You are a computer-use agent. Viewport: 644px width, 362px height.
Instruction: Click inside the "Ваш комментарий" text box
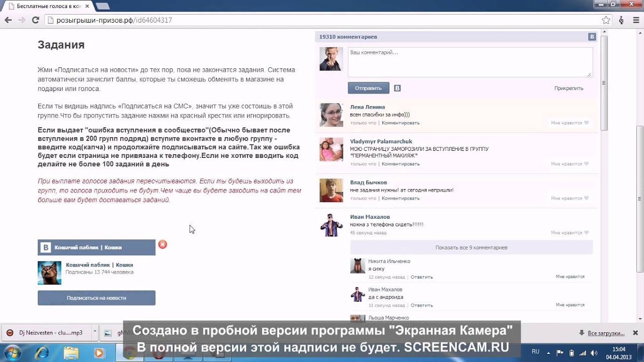(x=469, y=62)
